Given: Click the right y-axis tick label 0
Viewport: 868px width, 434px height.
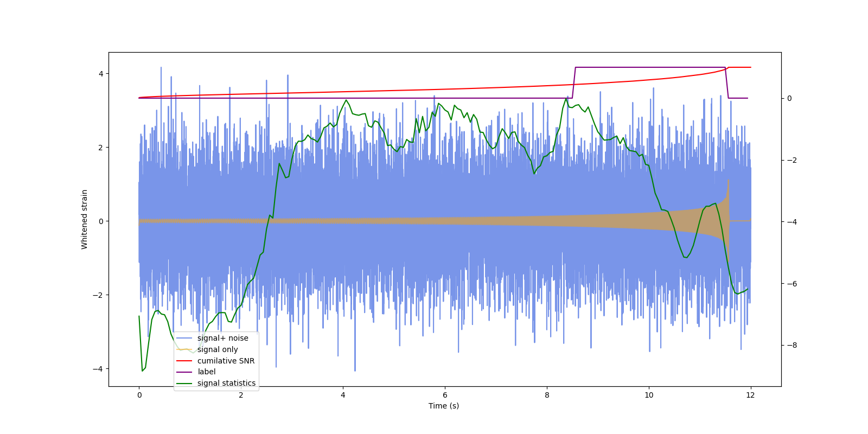Looking at the screenshot, I should (x=789, y=98).
